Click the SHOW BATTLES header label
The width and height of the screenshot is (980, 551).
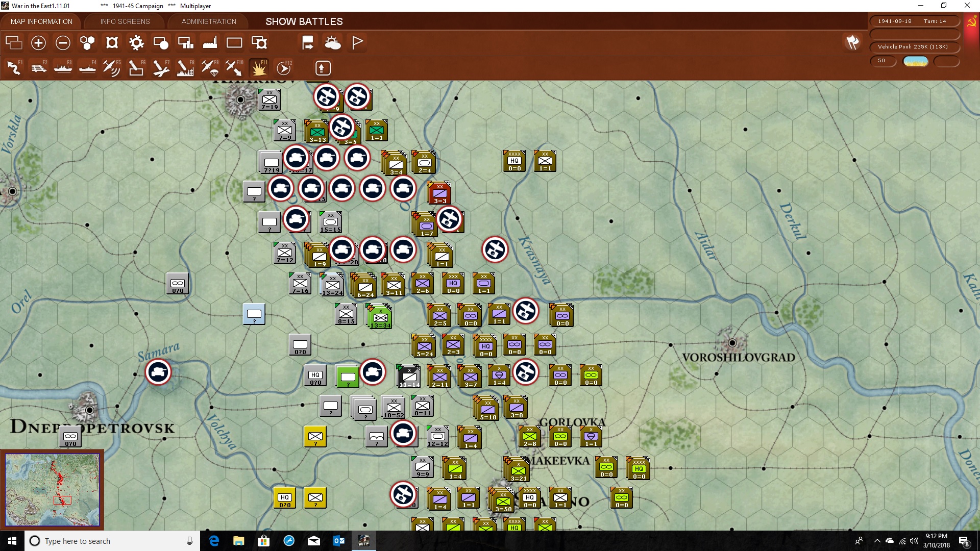304,21
